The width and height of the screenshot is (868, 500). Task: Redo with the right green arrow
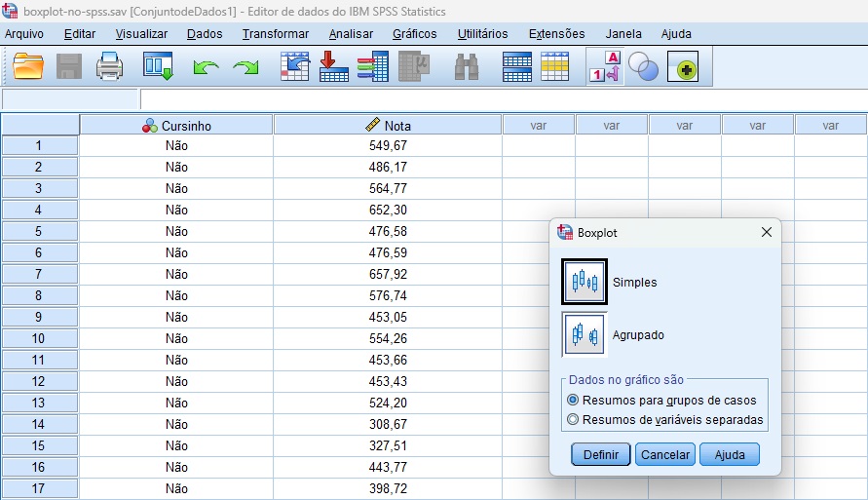click(245, 67)
